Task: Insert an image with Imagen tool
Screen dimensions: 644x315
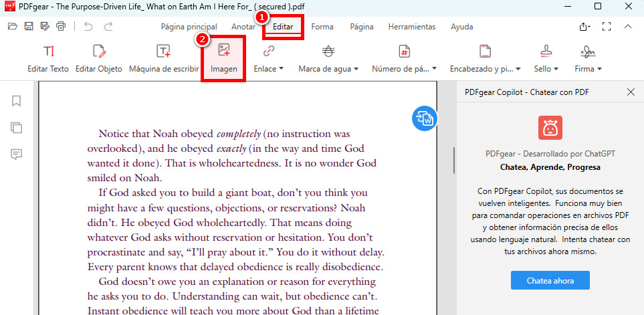Action: coord(224,58)
